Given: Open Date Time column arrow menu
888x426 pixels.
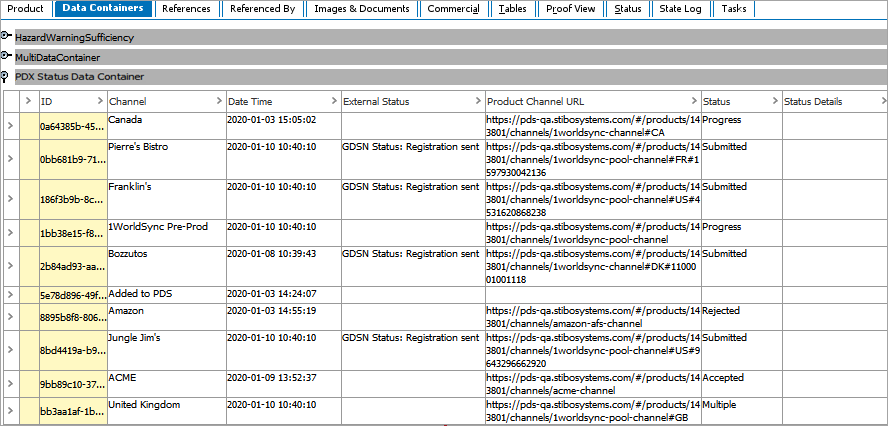Looking at the screenshot, I should (x=333, y=101).
